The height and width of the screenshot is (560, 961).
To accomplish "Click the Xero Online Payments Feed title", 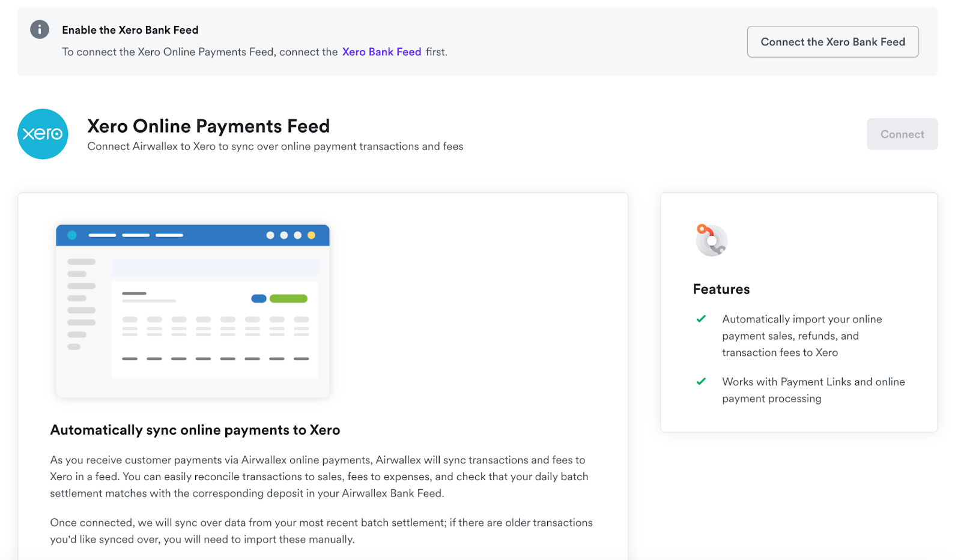I will pos(208,126).
